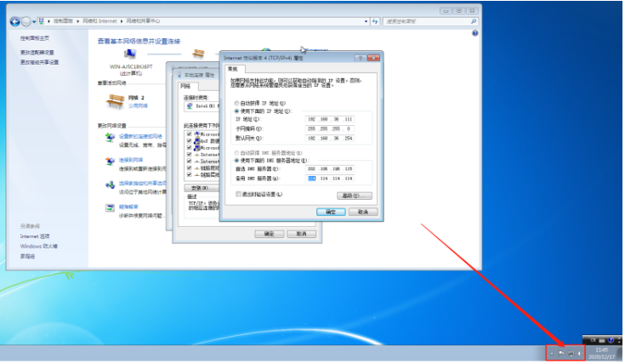Image resolution: width=625 pixels, height=364 pixels.
Task: Click the 首选 DNS 服务器 field
Action: 330,168
